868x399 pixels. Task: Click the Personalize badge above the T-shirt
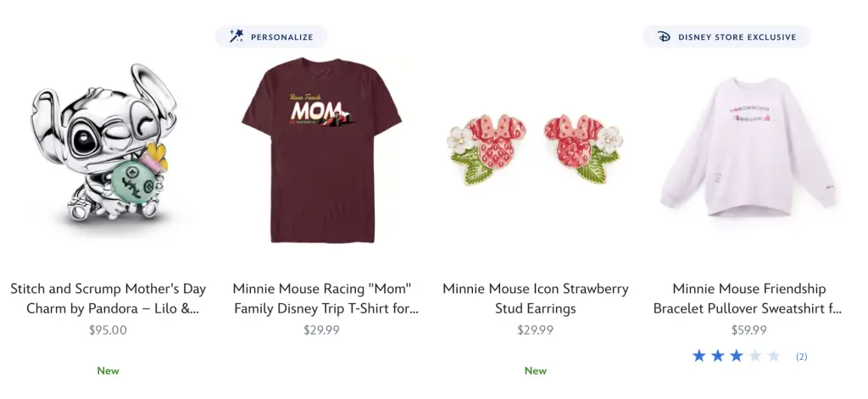coord(271,36)
